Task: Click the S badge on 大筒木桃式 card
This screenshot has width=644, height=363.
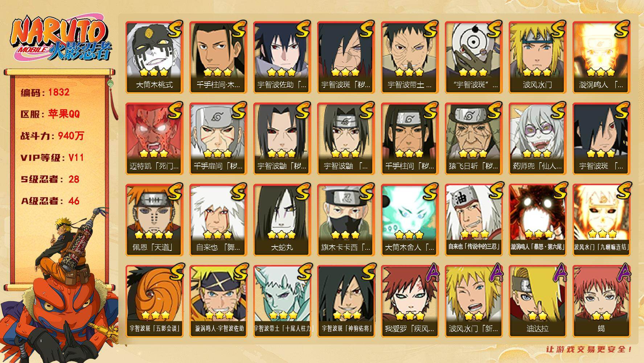Action: (175, 29)
